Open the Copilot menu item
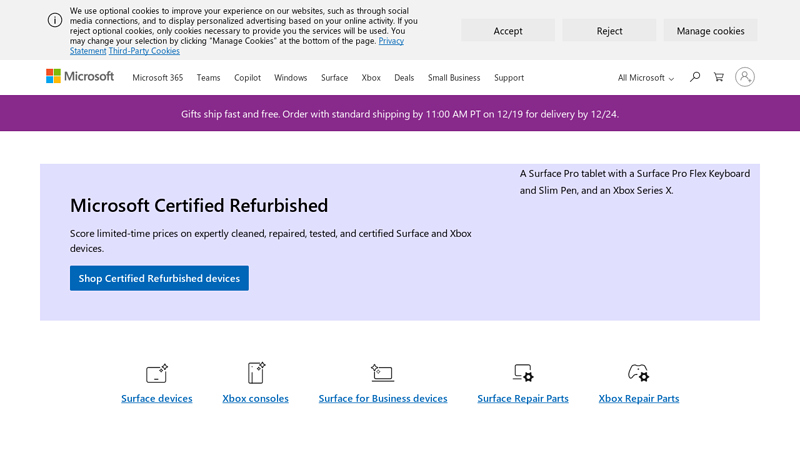Viewport: 800px width, 450px height. [x=247, y=78]
